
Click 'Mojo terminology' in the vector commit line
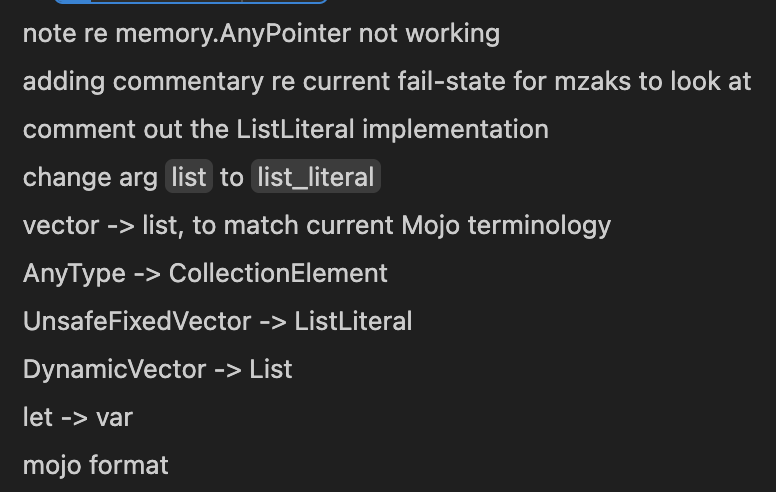tap(506, 226)
